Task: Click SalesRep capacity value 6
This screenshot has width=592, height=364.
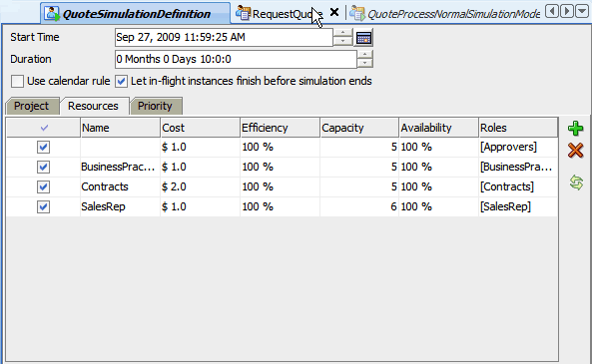Action: (359, 206)
